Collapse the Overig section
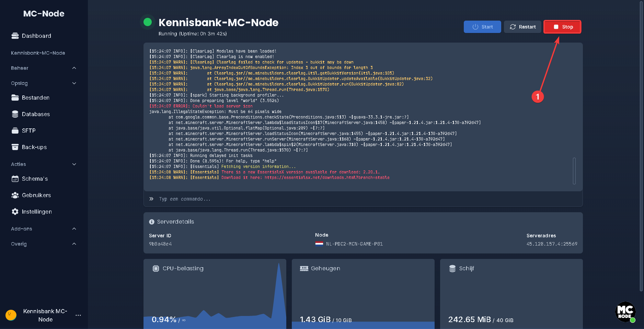Viewport: 644px width, 329px height. pyautogui.click(x=74, y=244)
